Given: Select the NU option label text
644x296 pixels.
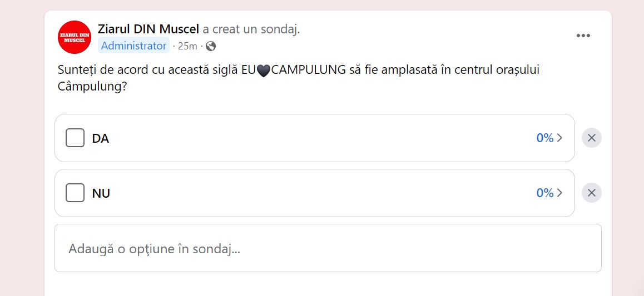Looking at the screenshot, I should click(101, 193).
